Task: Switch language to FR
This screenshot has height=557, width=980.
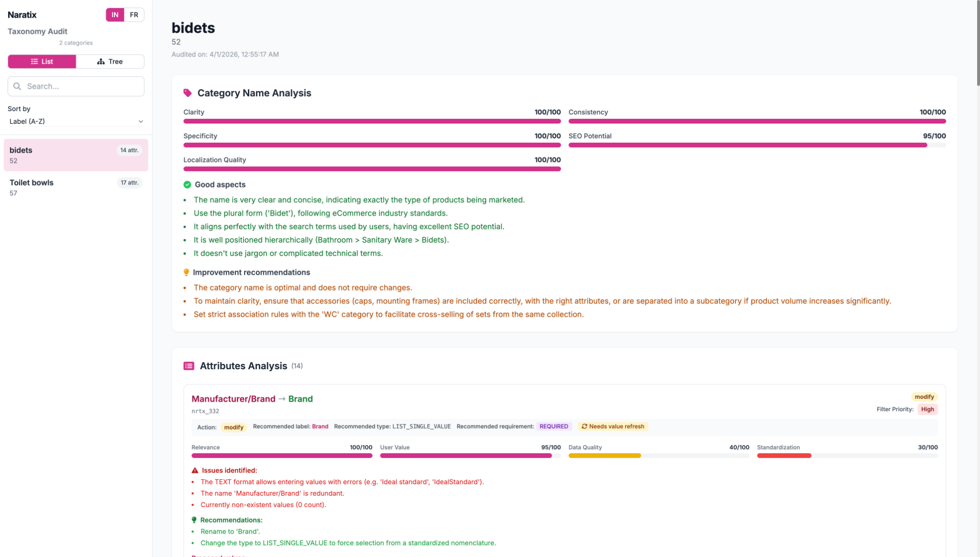Action: (x=134, y=15)
